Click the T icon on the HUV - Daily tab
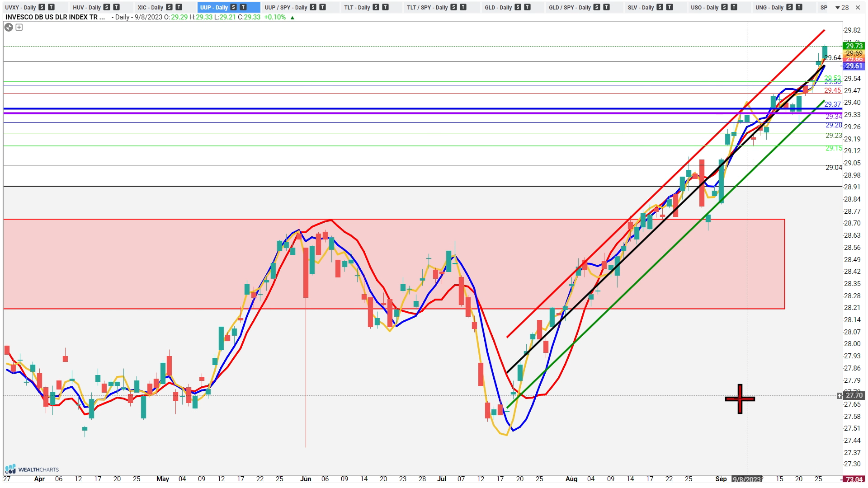The height and width of the screenshot is (488, 868). pyautogui.click(x=117, y=7)
